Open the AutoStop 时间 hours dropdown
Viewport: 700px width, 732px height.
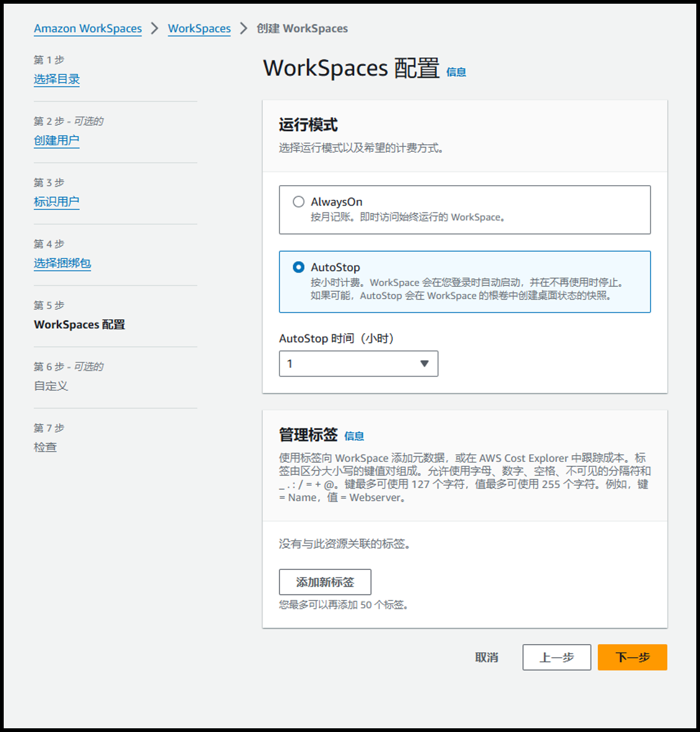[358, 364]
